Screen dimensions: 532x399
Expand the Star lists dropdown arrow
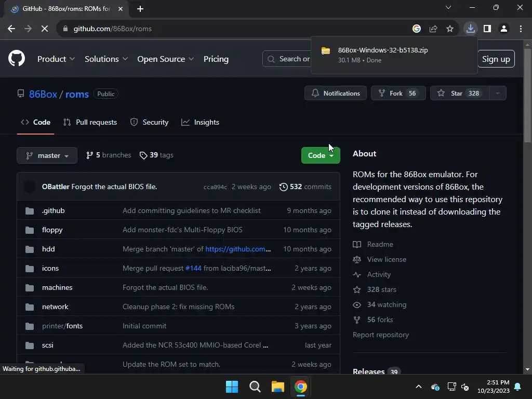tap(498, 94)
